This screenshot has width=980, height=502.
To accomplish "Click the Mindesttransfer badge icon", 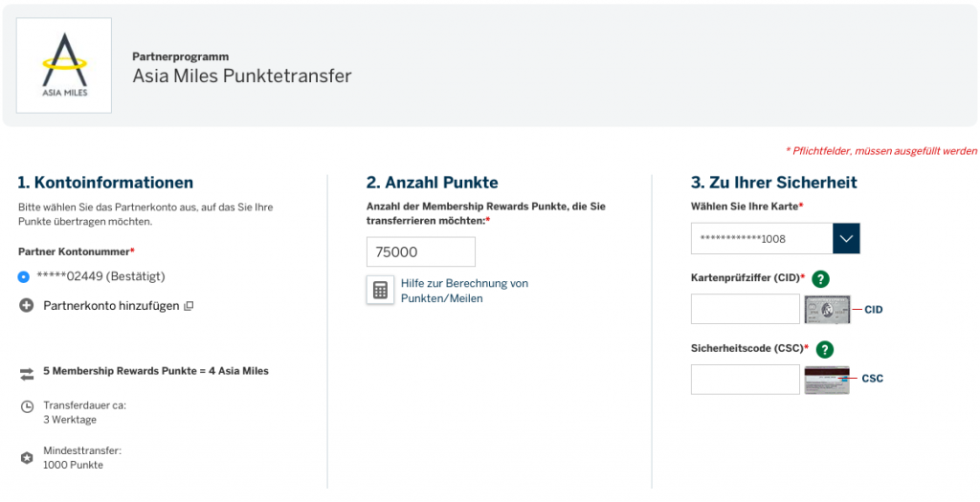I will [27, 458].
